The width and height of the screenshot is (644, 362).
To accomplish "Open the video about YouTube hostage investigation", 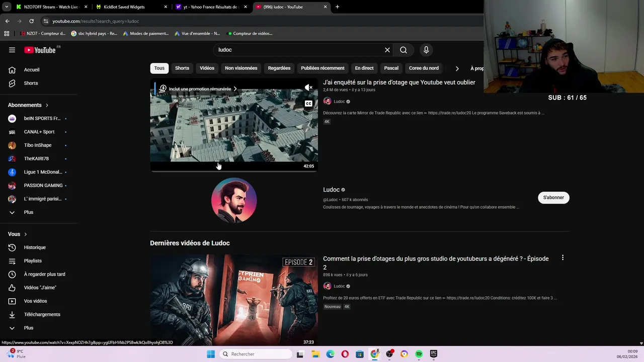I will [399, 82].
